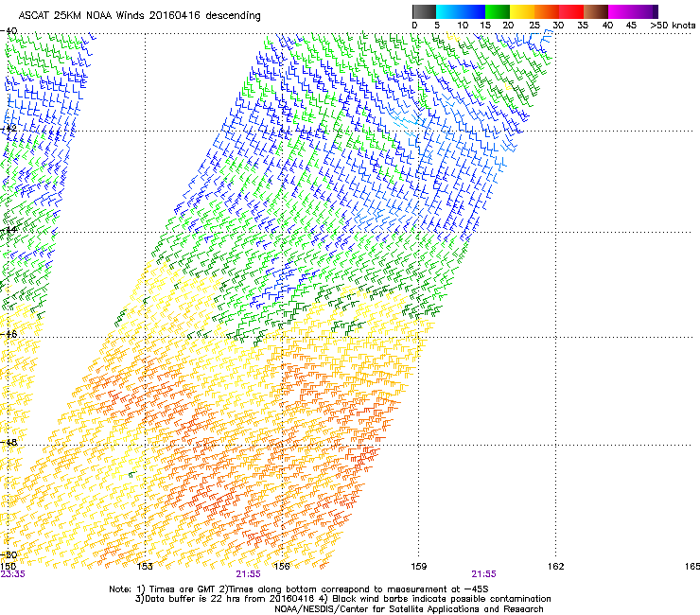Image resolution: width=700 pixels, height=615 pixels.
Task: Click the longitude label '156'
Action: click(x=282, y=567)
